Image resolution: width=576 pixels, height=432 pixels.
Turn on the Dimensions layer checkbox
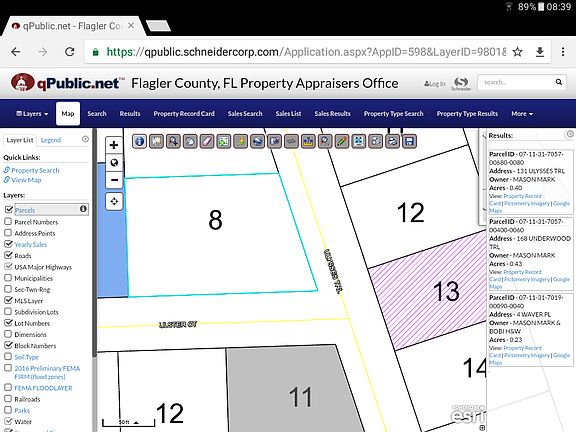(8, 334)
